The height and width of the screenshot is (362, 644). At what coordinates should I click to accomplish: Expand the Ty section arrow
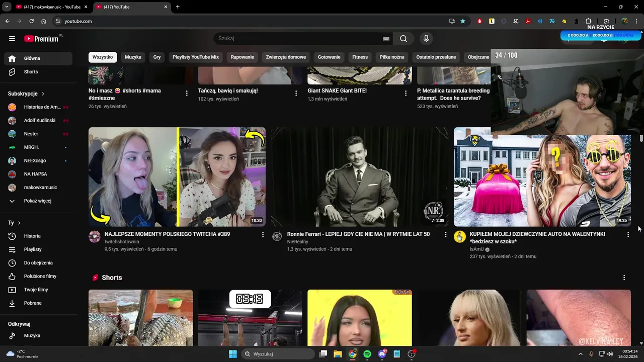pos(19,223)
